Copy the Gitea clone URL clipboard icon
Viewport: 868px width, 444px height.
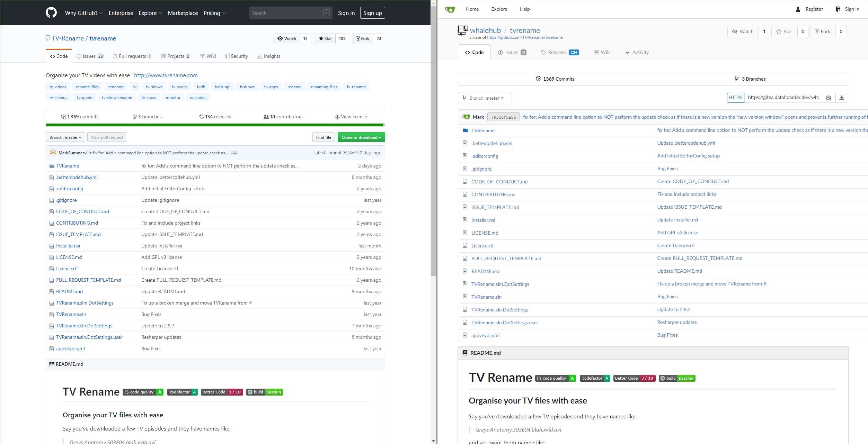pyautogui.click(x=829, y=98)
